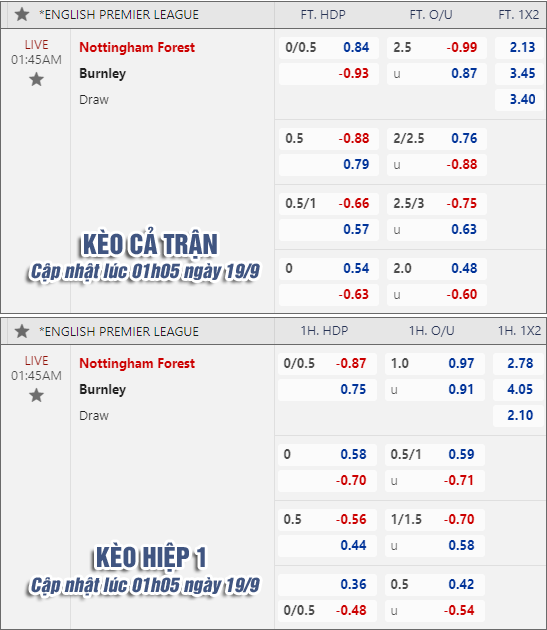Click the league favorite star in full-time header

coord(22,15)
